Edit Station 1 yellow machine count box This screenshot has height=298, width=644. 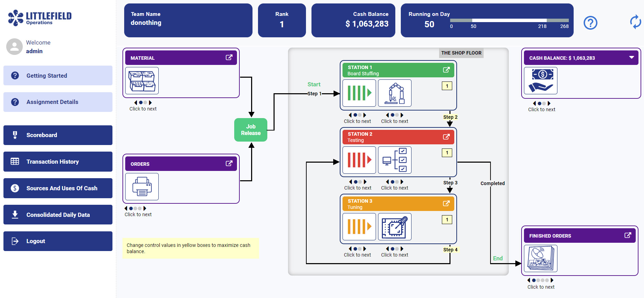pos(447,86)
